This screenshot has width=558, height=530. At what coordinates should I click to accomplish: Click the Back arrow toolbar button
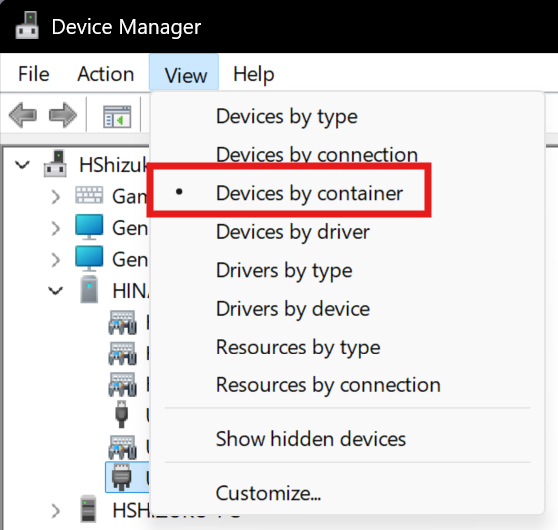pos(23,115)
